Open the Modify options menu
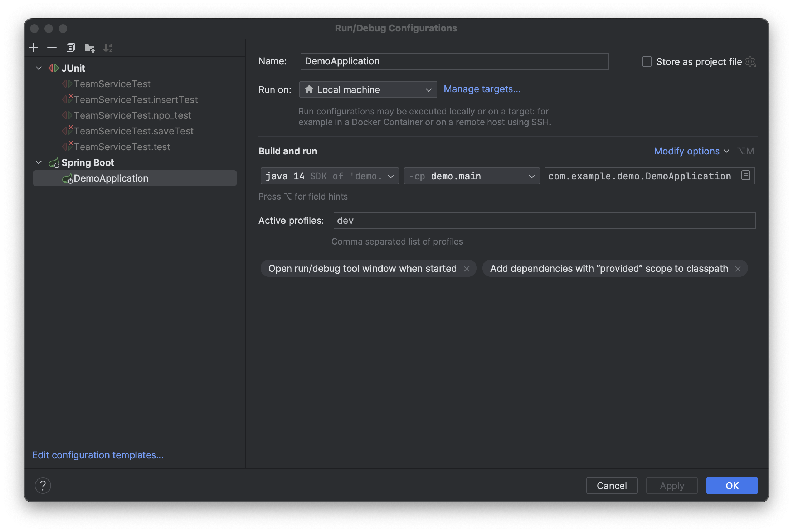 691,151
